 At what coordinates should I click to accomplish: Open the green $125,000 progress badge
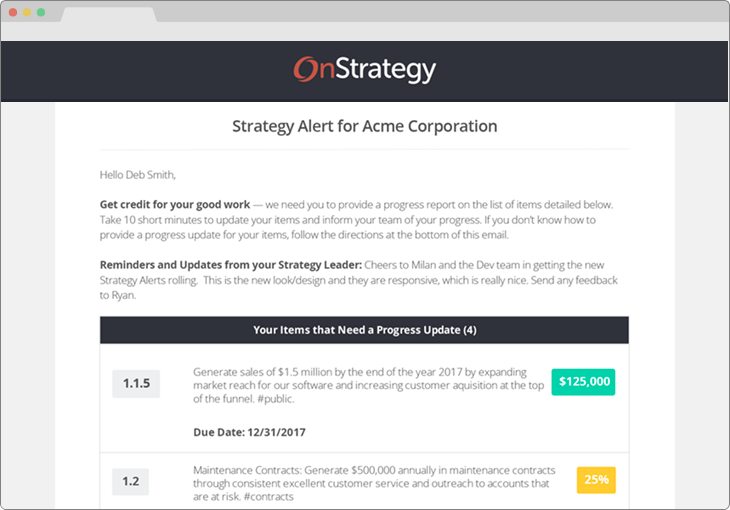(583, 382)
